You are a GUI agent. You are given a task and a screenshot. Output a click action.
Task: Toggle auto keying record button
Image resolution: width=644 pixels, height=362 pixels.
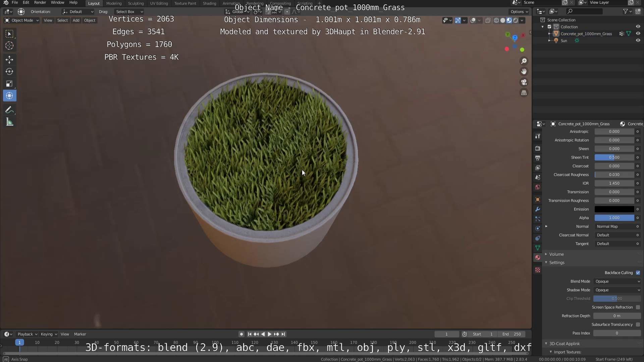point(241,334)
